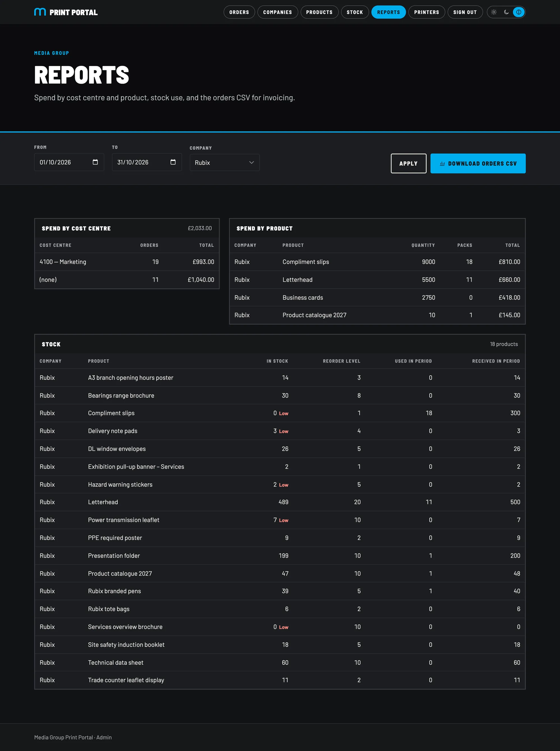The image size is (560, 751).
Task: Switch to light theme sun icon
Action: (494, 12)
